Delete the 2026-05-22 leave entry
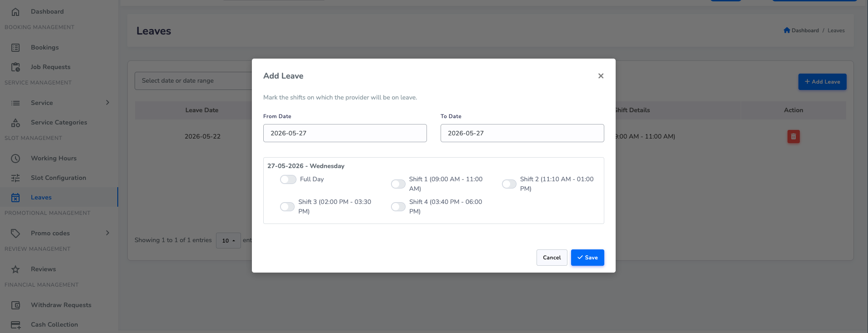The width and height of the screenshot is (868, 333). 793,136
